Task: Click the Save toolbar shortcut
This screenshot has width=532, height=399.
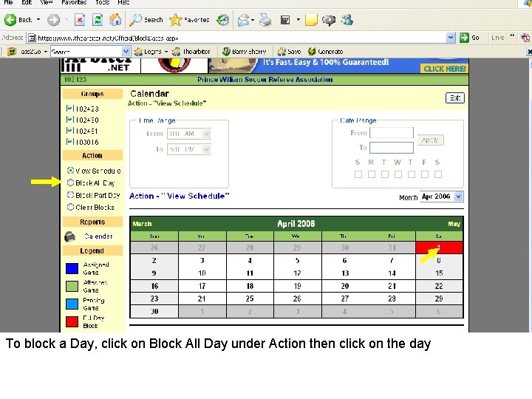Action: (289, 52)
